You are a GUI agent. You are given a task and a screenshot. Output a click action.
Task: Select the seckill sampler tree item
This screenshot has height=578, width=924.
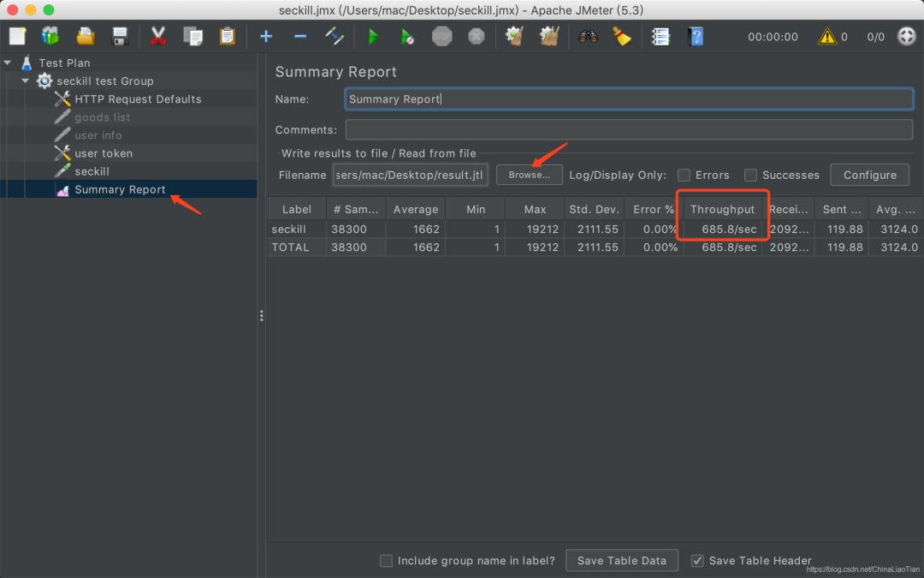pyautogui.click(x=92, y=171)
